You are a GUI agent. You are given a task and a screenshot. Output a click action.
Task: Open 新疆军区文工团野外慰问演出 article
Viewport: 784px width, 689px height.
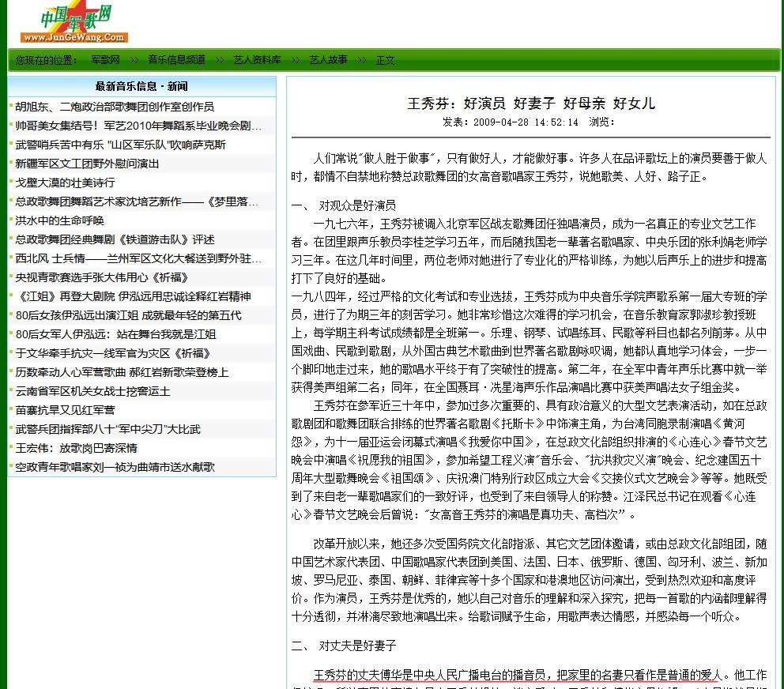click(x=87, y=164)
